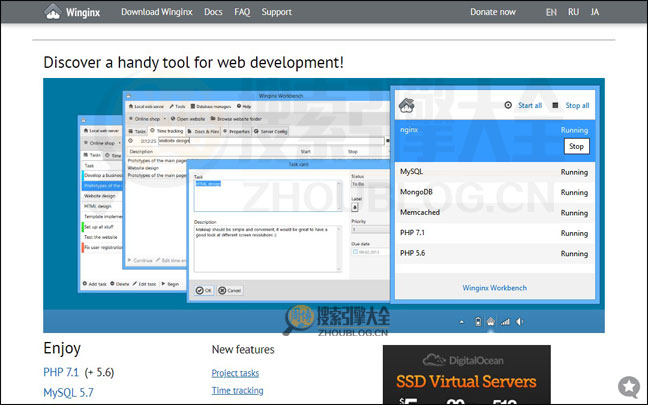Open Help menu in Workbench
Image resolution: width=648 pixels, height=405 pixels.
[x=244, y=107]
